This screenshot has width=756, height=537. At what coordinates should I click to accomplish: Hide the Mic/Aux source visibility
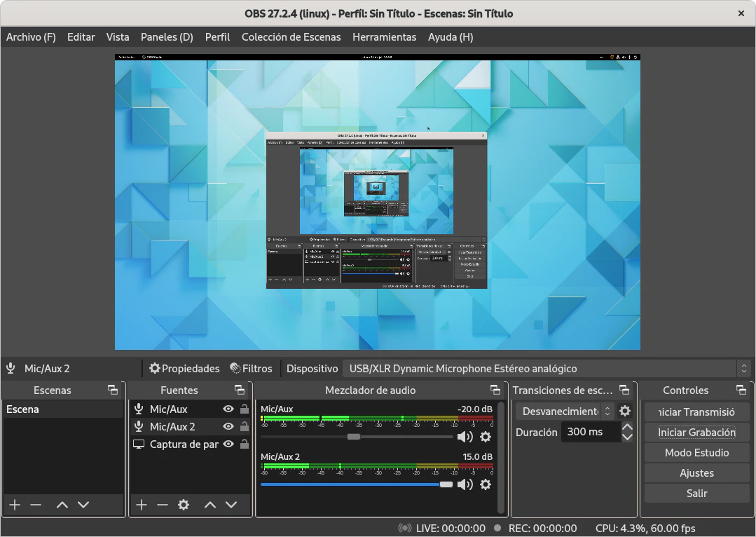228,409
